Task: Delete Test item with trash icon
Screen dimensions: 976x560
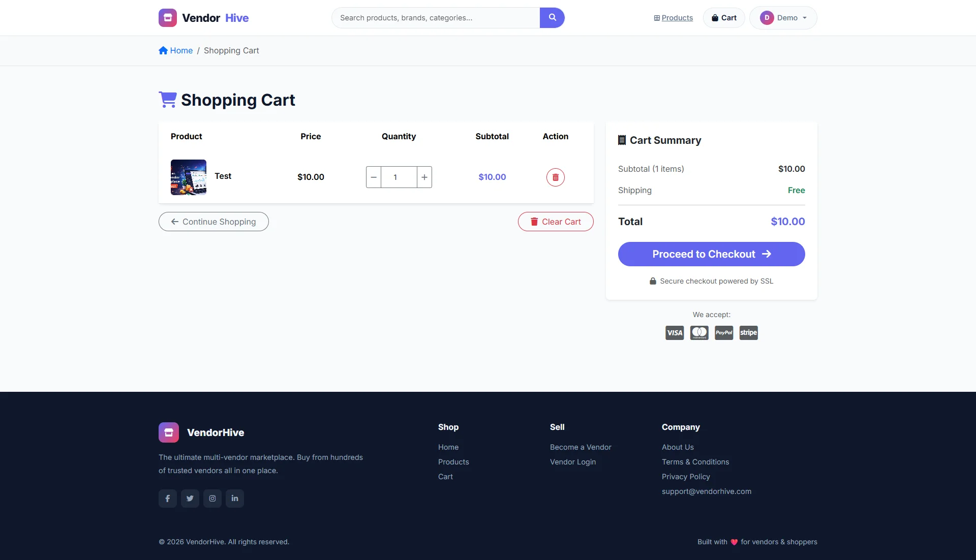Action: (x=555, y=177)
